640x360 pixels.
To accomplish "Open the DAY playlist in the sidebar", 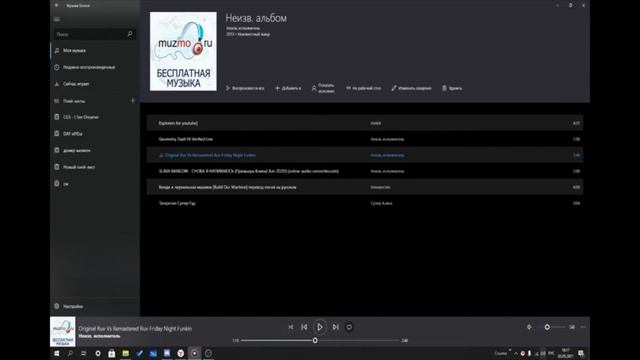I will (95, 134).
